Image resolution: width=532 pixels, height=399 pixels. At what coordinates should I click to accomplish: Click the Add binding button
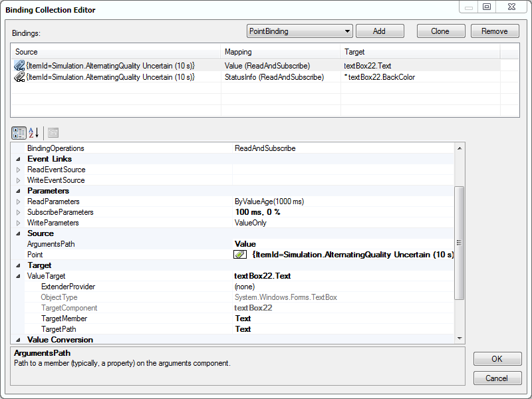point(379,31)
